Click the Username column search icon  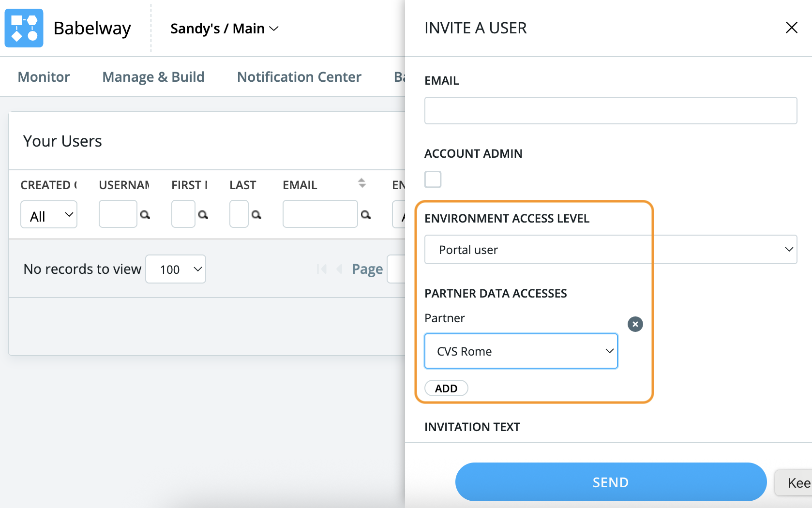pyautogui.click(x=145, y=215)
